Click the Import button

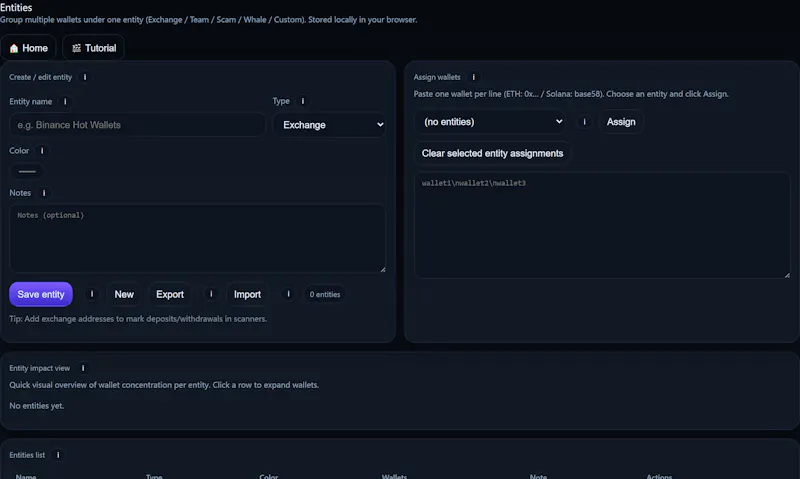point(247,294)
